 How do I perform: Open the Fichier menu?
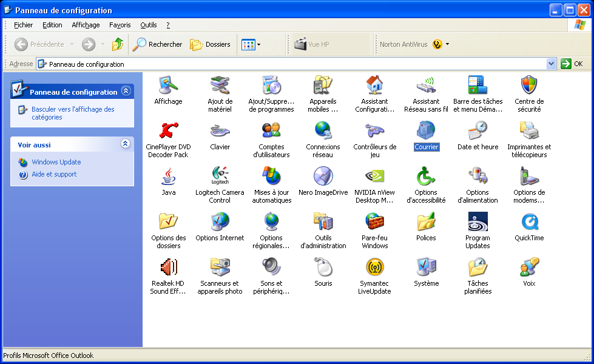[x=24, y=25]
